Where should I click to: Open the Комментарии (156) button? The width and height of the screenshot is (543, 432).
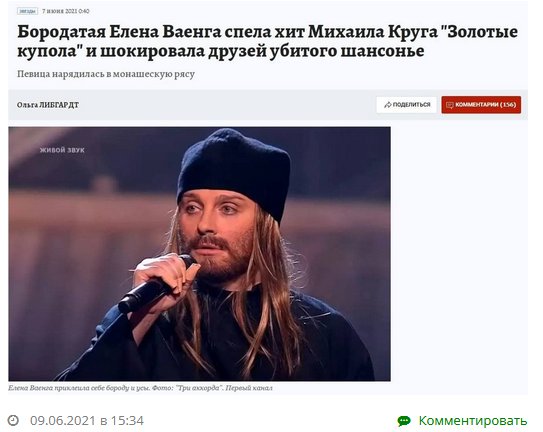(x=481, y=105)
